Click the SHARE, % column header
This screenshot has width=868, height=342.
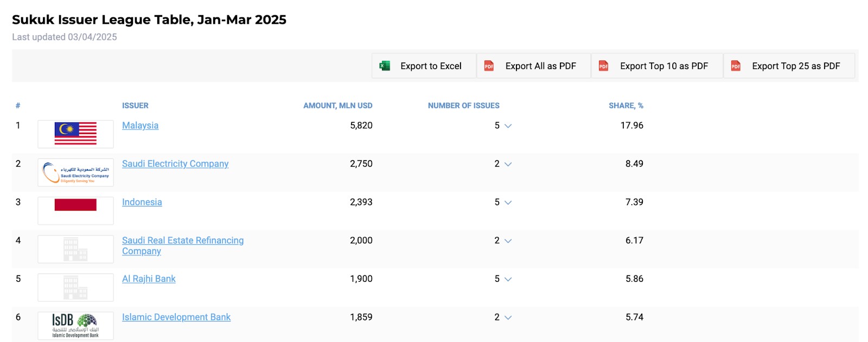tap(626, 106)
